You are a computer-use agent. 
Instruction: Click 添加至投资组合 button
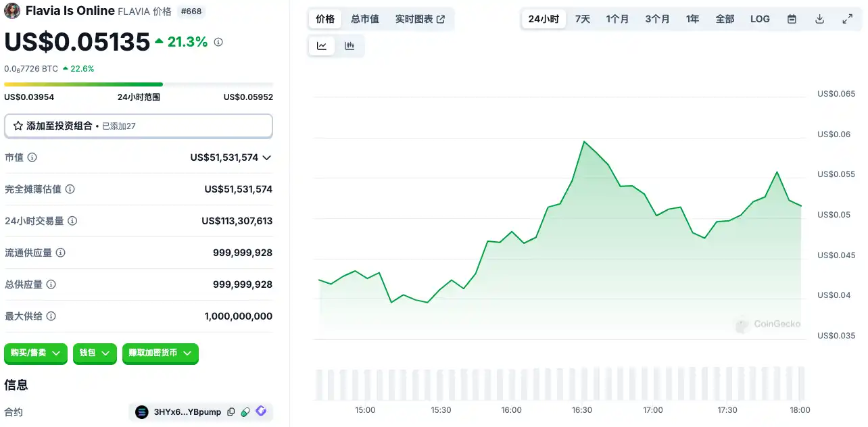[x=138, y=126]
